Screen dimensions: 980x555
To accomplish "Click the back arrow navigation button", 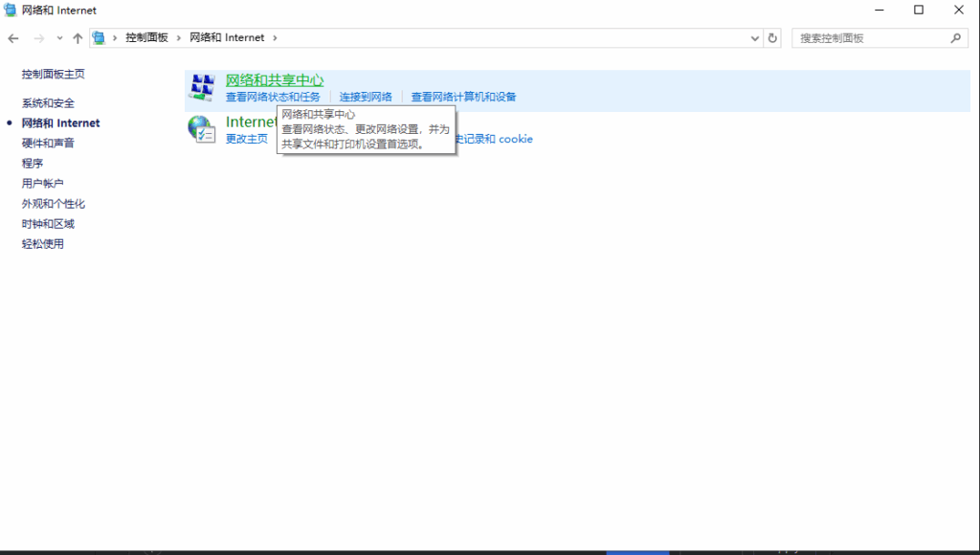I will [13, 38].
